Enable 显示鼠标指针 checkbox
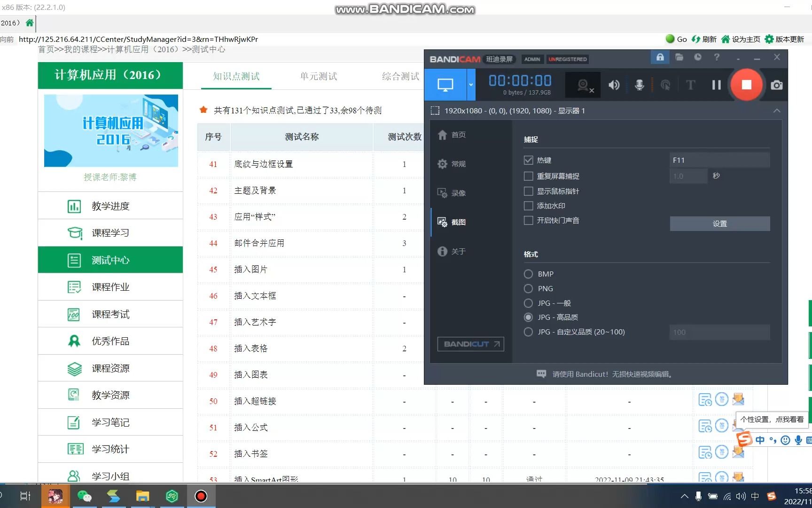This screenshot has height=508, width=812. coord(528,191)
